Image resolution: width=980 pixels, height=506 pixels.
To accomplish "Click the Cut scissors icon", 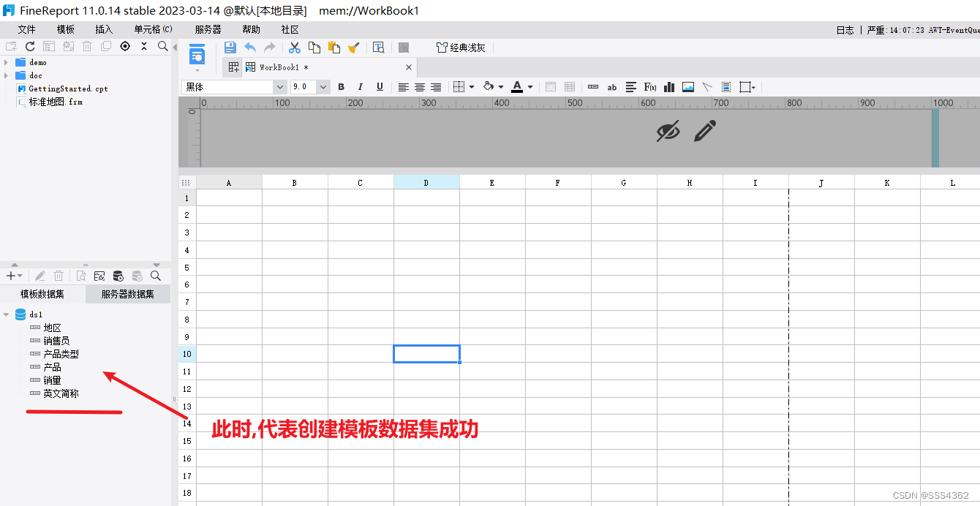I will (295, 48).
